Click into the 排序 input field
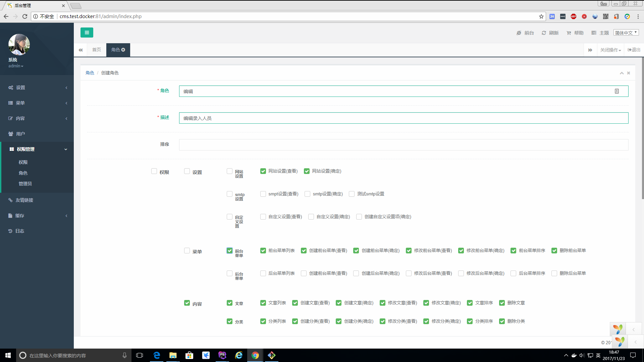Image resolution: width=644 pixels, height=362 pixels. 403,145
